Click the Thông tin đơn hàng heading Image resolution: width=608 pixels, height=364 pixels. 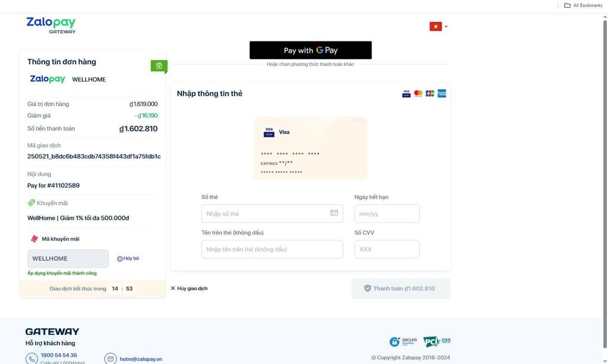pos(62,62)
